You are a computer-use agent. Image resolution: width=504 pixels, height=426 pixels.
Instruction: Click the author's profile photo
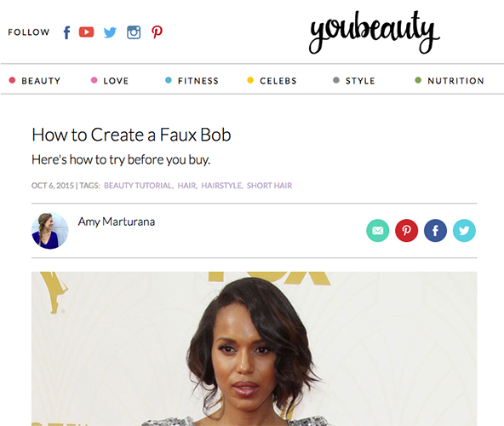[x=50, y=231]
